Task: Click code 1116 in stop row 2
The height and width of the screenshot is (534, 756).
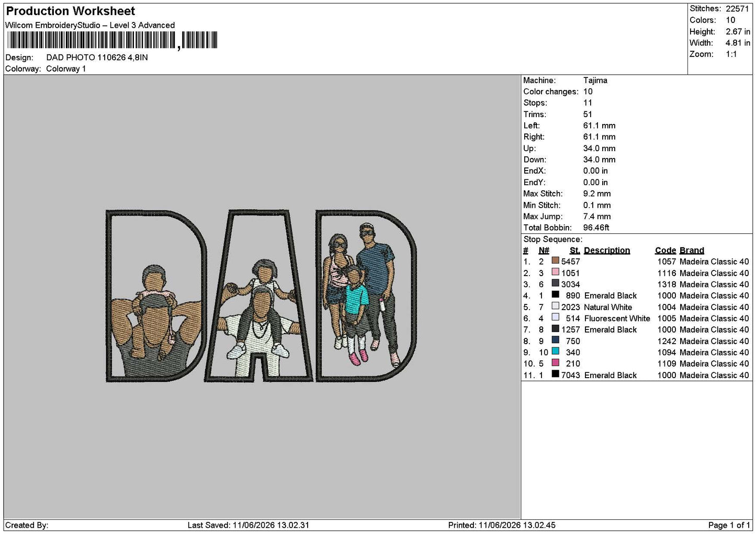Action: pos(667,273)
